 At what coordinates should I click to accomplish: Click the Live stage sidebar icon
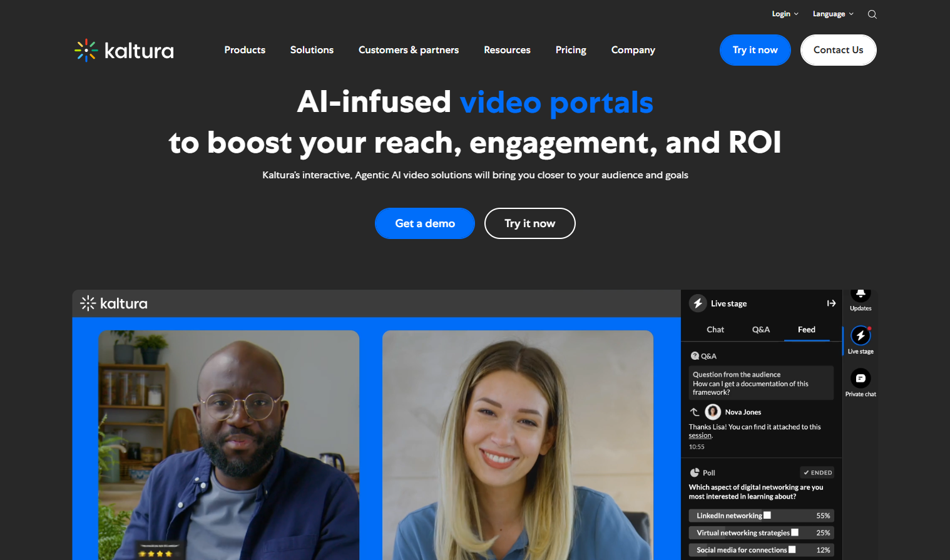pos(861,335)
